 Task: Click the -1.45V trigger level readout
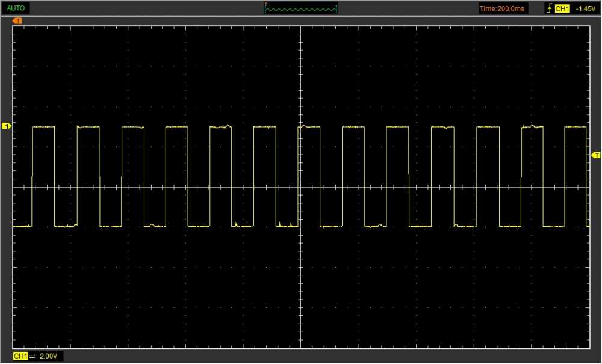point(585,8)
